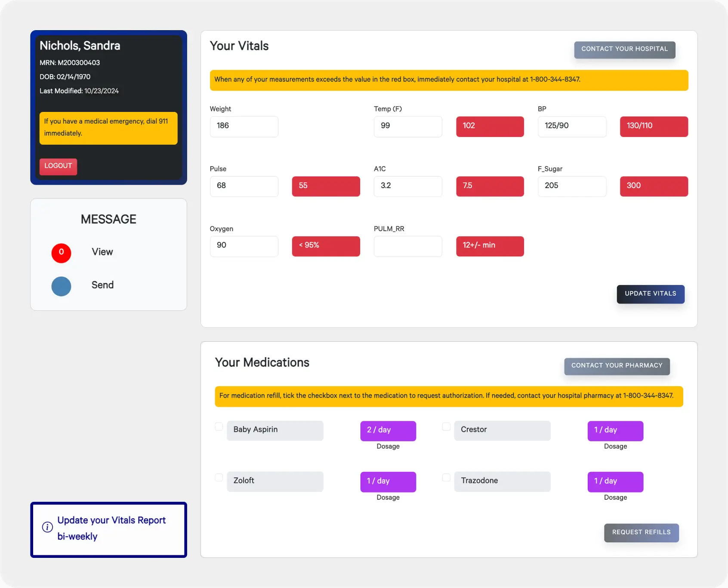Click the Temp (F) input field

tap(408, 127)
